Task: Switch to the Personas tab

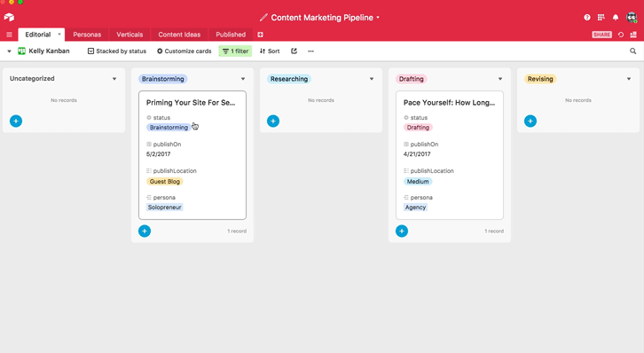Action: click(x=87, y=35)
